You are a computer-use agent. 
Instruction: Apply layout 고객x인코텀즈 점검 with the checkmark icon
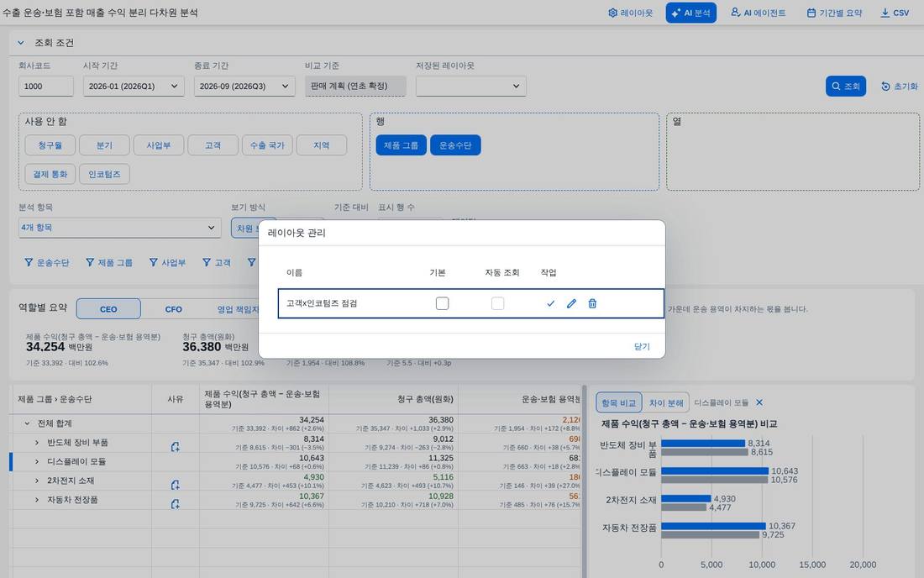[x=550, y=303]
